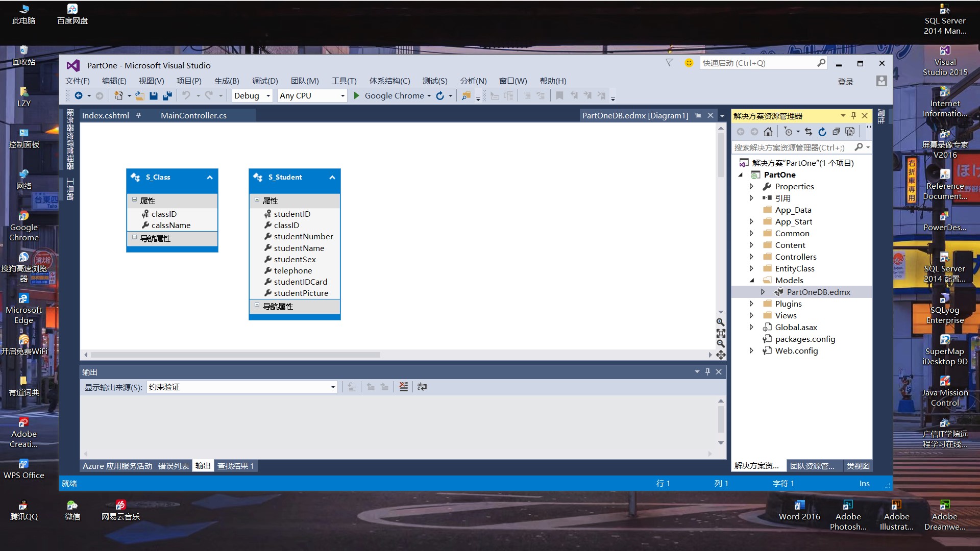Click the New Project toolbar icon

pos(118,95)
